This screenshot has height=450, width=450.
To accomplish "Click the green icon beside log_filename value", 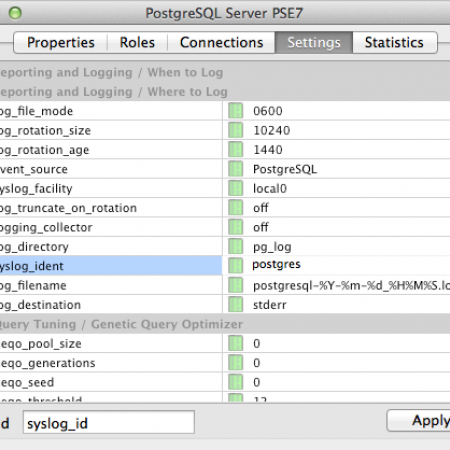I will pos(236,285).
